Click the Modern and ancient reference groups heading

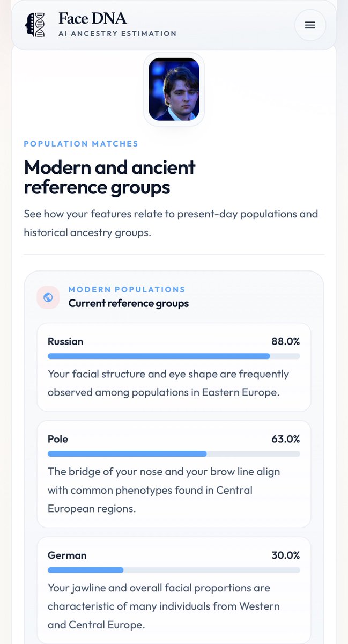(110, 177)
